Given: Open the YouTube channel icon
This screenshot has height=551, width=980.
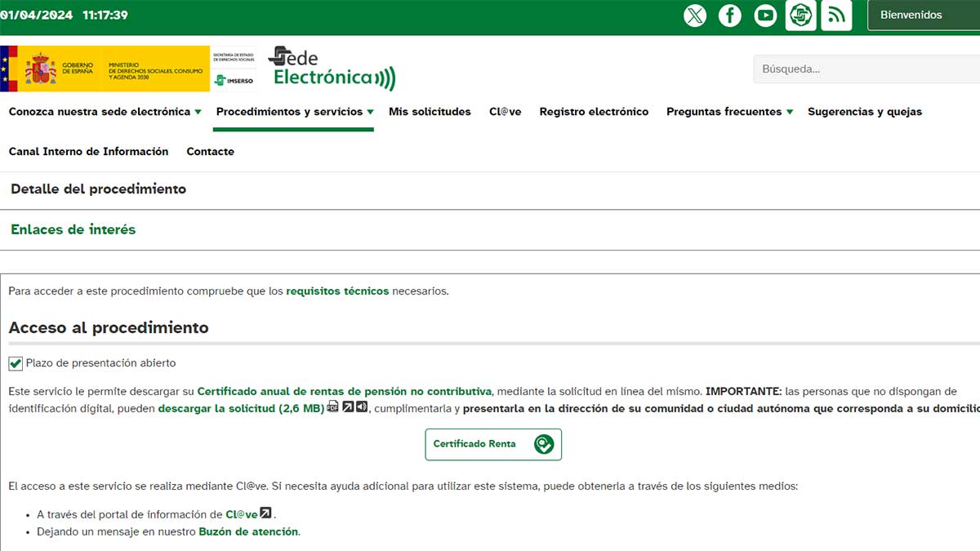Looking at the screenshot, I should pos(765,15).
